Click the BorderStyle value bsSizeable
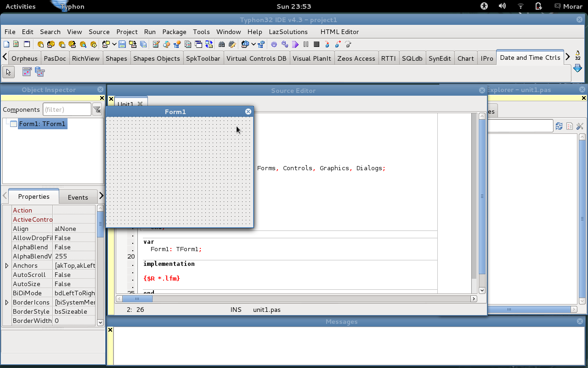 [x=71, y=311]
